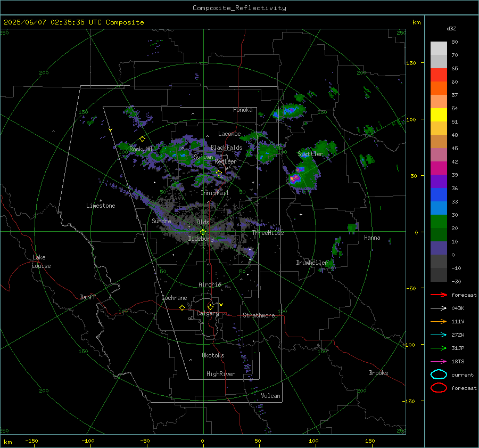Viewport: 479px width, 448px height.
Task: Click the yellow diamond marker above Calgary label
Action: point(210,307)
